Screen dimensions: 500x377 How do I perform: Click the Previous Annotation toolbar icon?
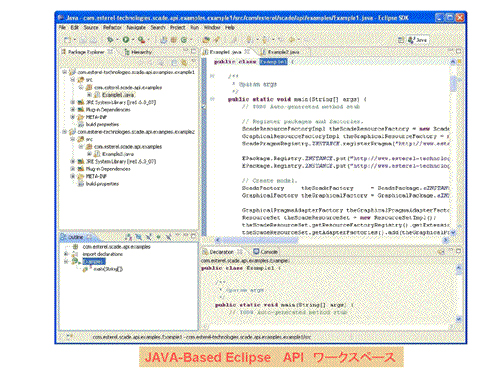tap(265, 40)
